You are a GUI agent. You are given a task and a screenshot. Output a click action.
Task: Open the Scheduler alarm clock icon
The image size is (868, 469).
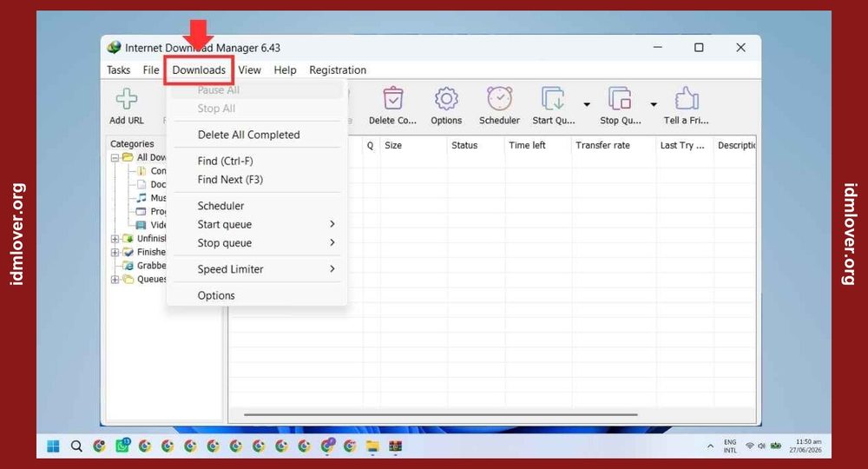[499, 98]
